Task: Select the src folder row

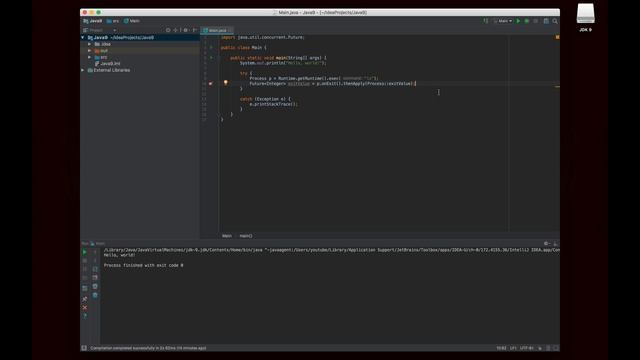Action: (140, 57)
